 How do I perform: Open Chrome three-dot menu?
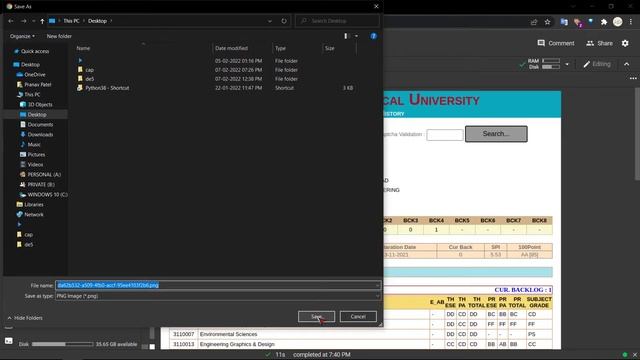coord(631,22)
